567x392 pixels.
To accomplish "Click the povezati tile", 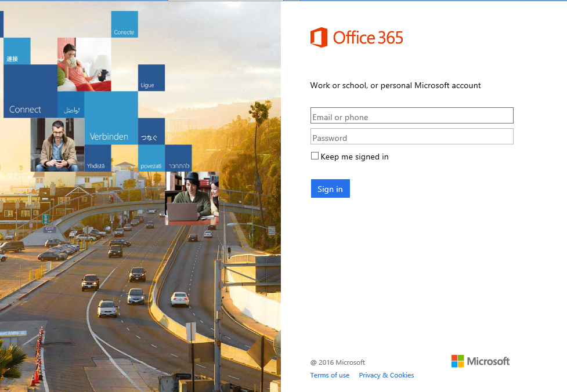I will pos(151,158).
